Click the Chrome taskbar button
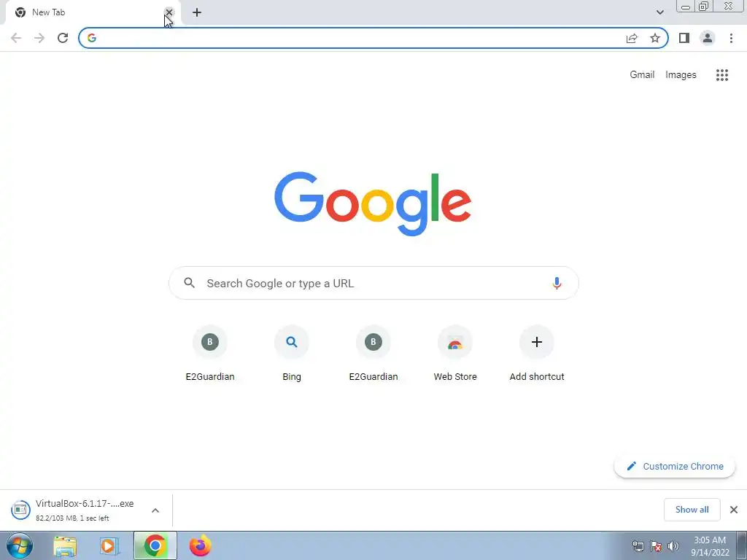 [x=155, y=545]
